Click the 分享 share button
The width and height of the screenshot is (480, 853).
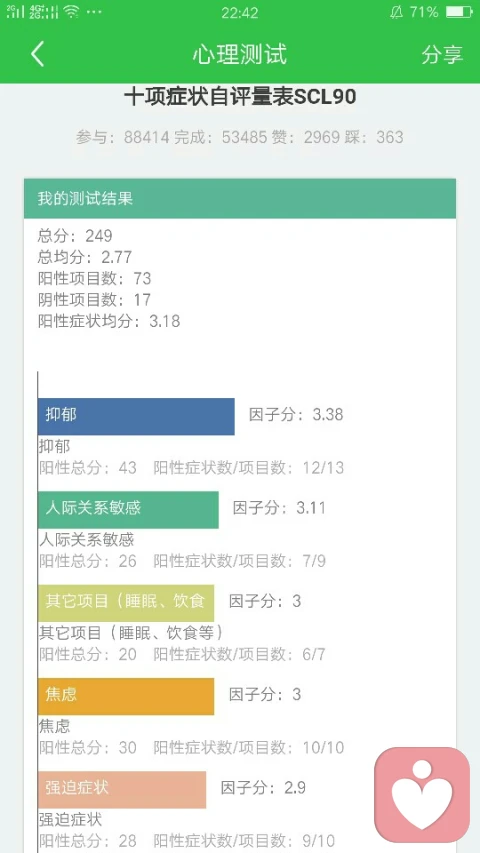tap(441, 54)
